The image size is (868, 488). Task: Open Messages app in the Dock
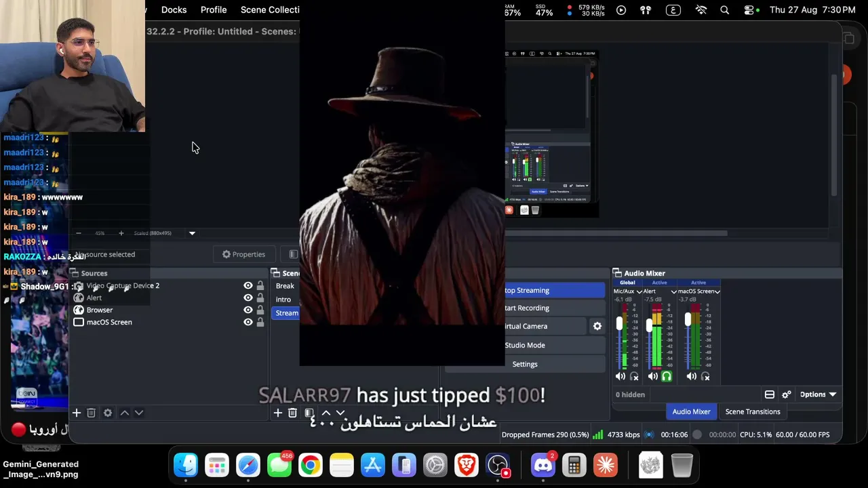coord(279,465)
